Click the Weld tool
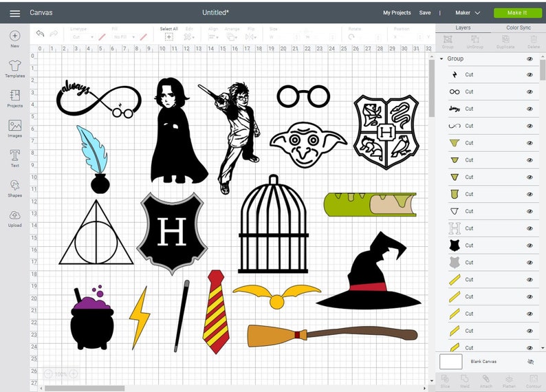Image resolution: width=546 pixels, height=392 pixels. pyautogui.click(x=465, y=381)
